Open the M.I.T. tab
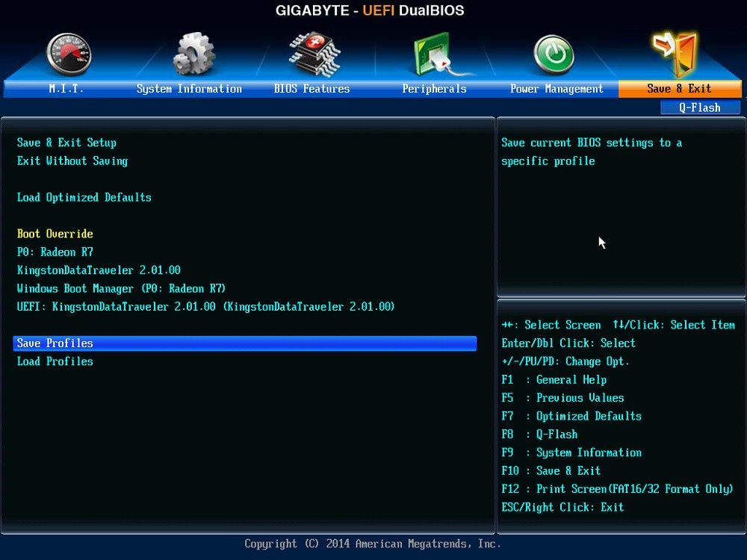 (66, 89)
